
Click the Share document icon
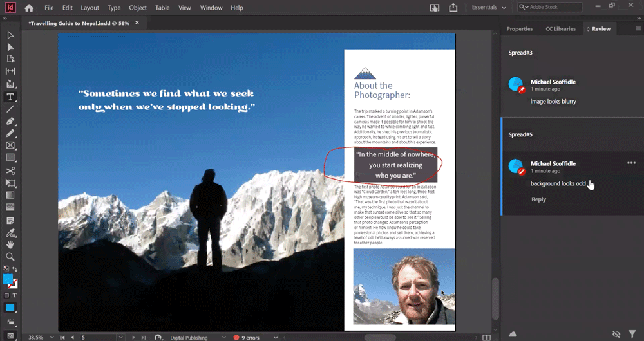pos(453,8)
